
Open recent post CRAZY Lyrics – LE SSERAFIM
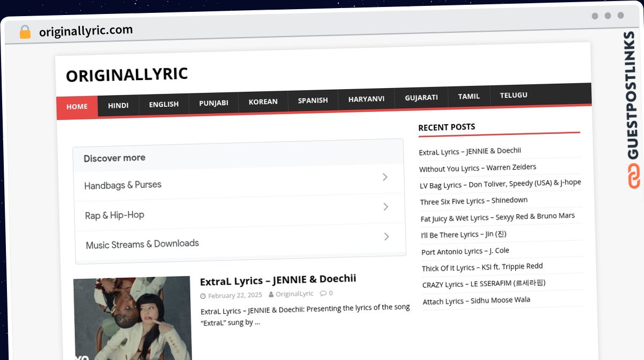[484, 283]
